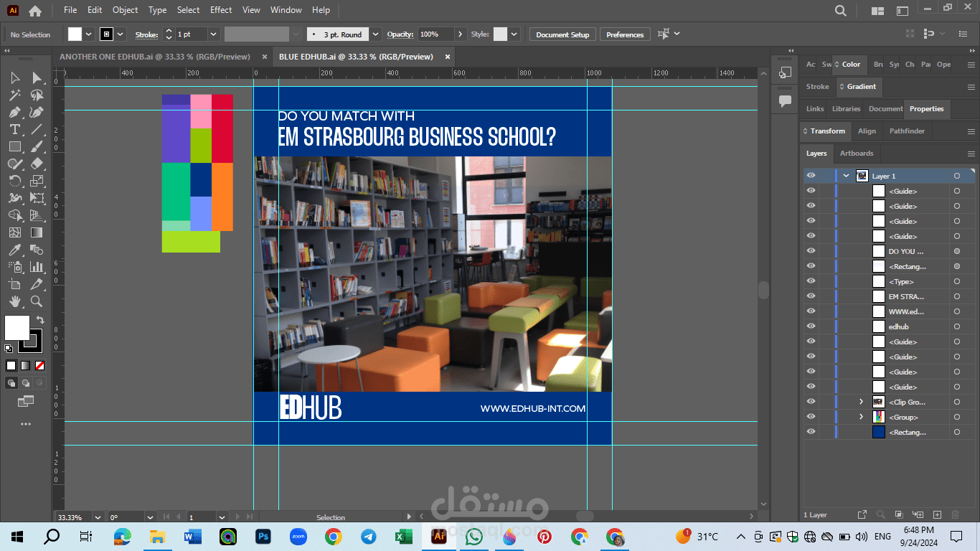This screenshot has width=980, height=551.
Task: Select the Rotate tool
Action: (x=15, y=181)
